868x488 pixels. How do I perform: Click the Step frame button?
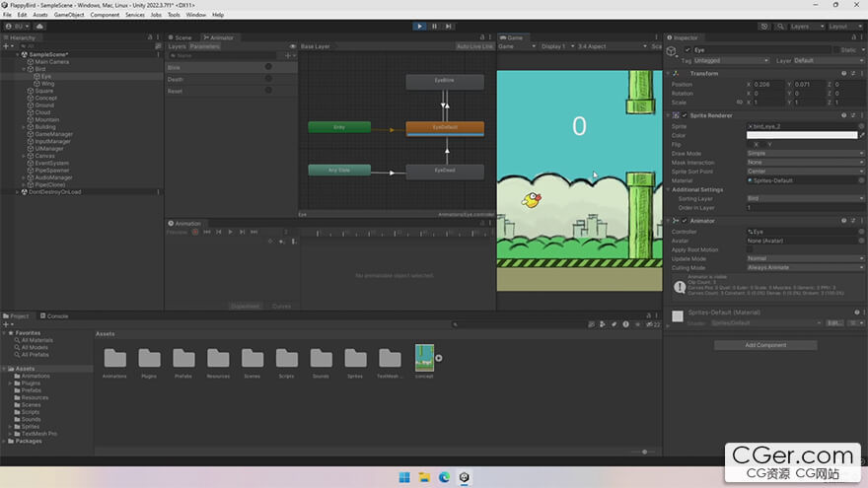coord(449,27)
